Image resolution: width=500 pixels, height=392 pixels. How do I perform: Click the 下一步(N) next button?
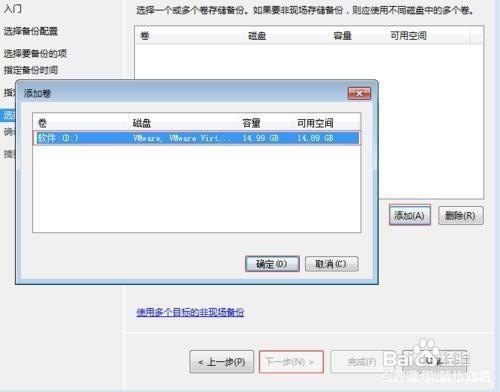(291, 362)
